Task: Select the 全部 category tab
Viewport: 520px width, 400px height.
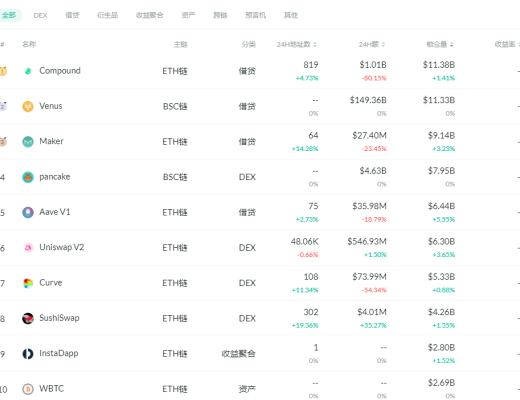Action: [9, 15]
